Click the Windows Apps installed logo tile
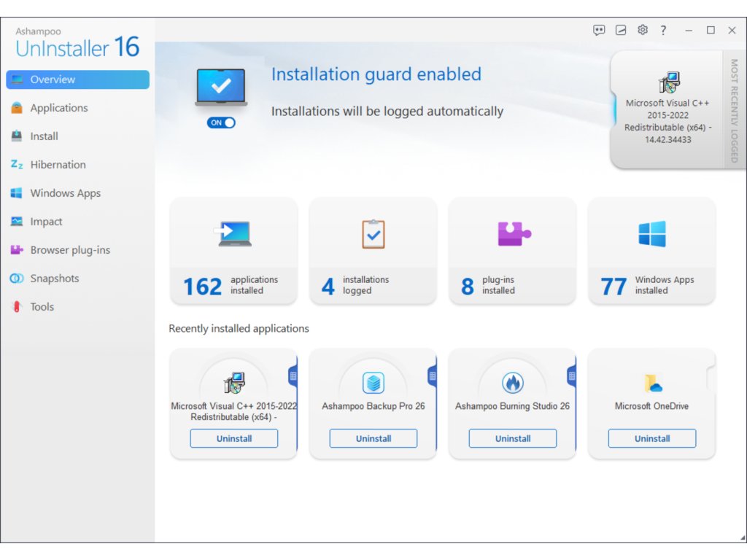Screen dimensions: 747x560 pyautogui.click(x=651, y=234)
